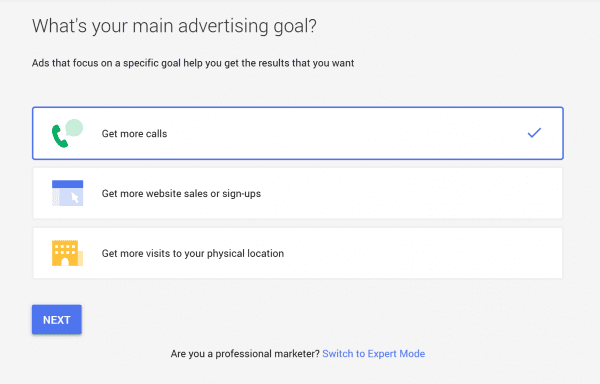
Task: Click the words 'physical location' in the third option
Action: [245, 254]
